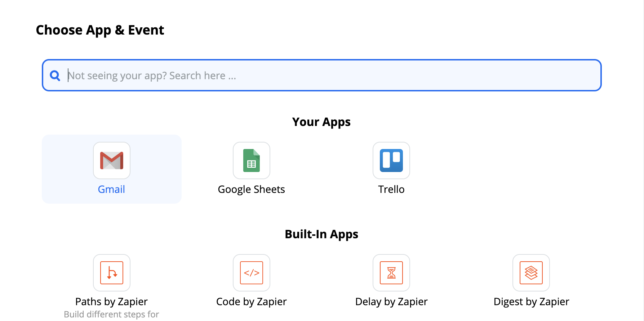Select the Google Sheets app icon
The width and height of the screenshot is (644, 321).
point(251,160)
